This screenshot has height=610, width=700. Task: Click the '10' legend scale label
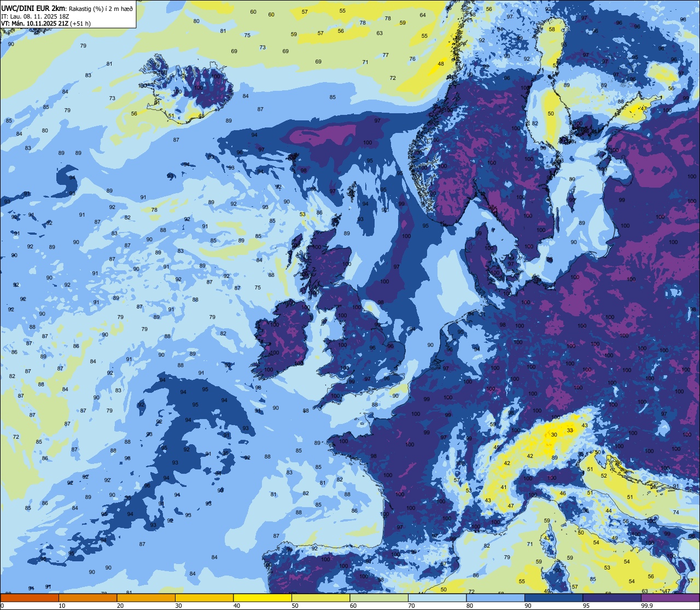pos(62,605)
